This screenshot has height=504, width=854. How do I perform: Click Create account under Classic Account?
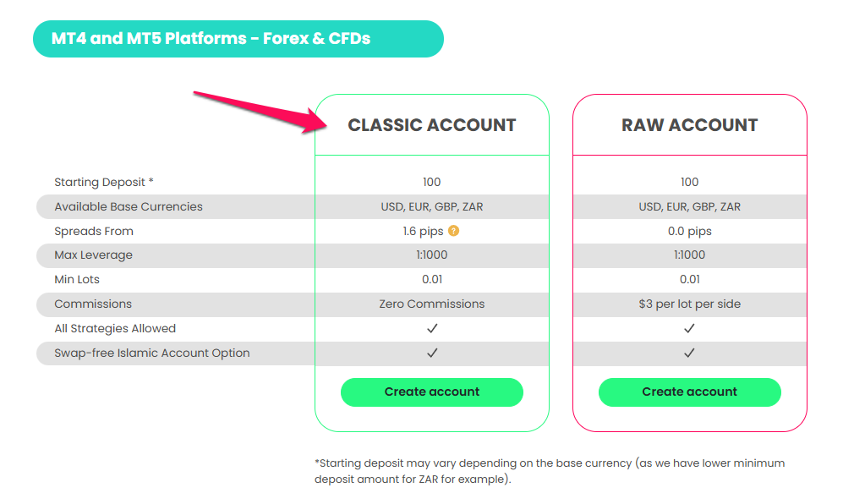point(432,392)
